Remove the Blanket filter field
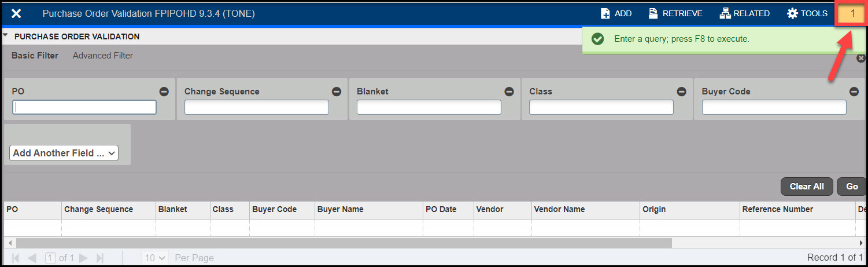Image resolution: width=868 pixels, height=267 pixels. coord(509,92)
